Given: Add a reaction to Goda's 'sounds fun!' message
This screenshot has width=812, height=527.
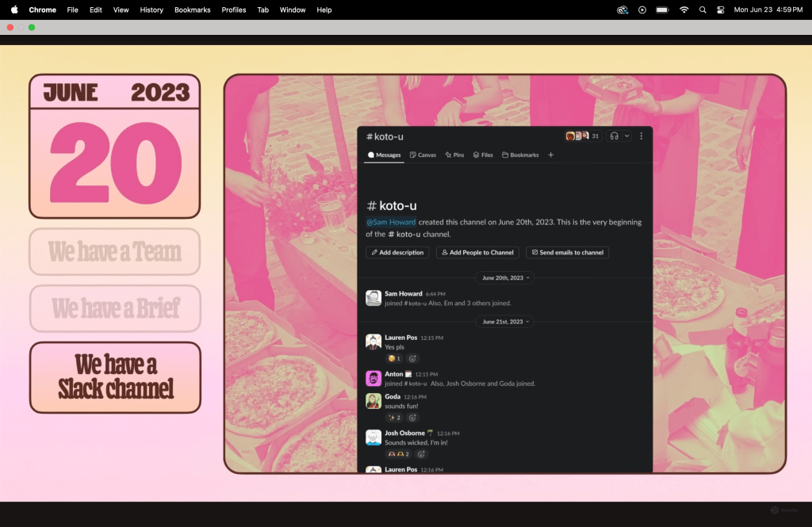Looking at the screenshot, I should click(412, 418).
